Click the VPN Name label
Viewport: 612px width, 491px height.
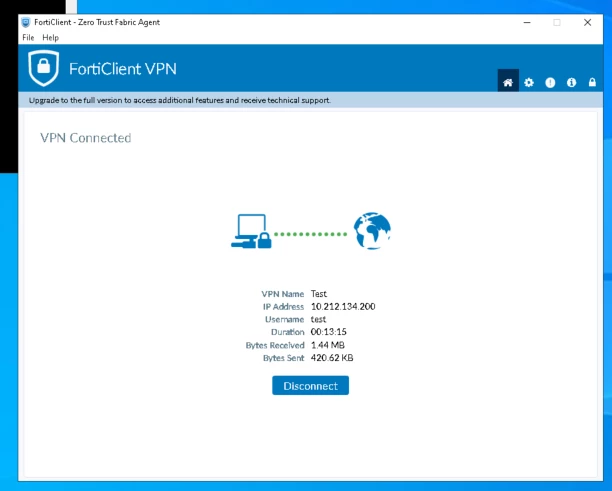pos(283,294)
